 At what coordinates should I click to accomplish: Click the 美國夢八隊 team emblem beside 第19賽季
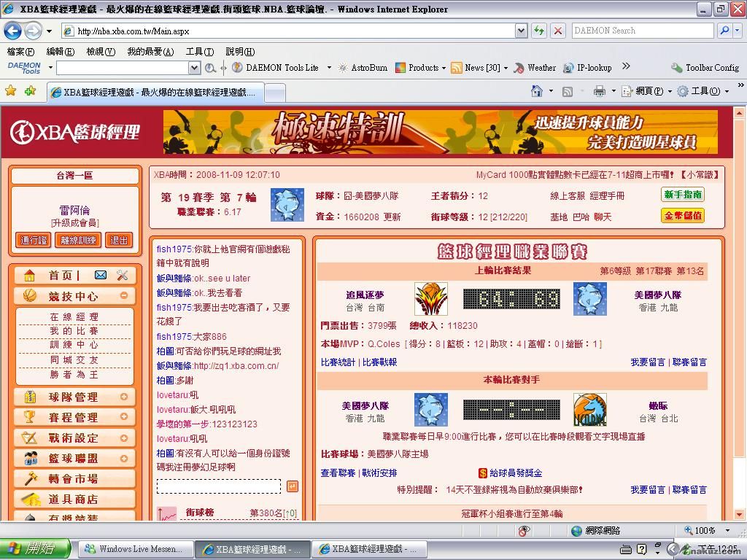point(287,205)
